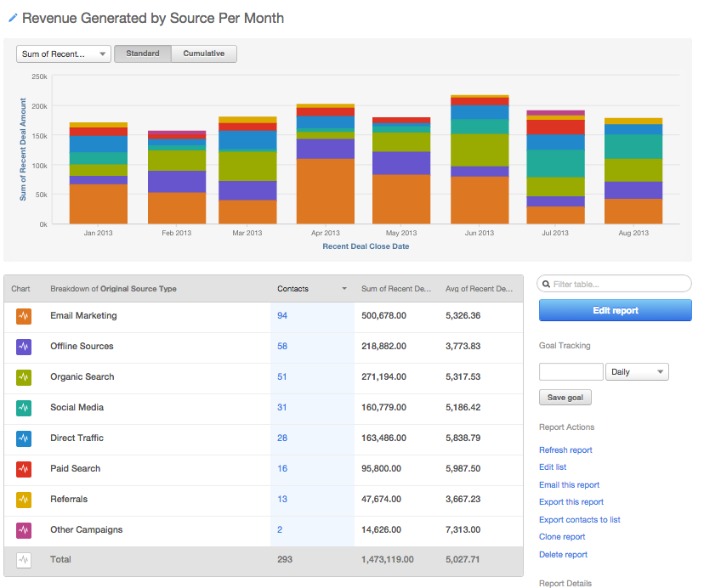Select the Standard chart view tab

tap(143, 54)
